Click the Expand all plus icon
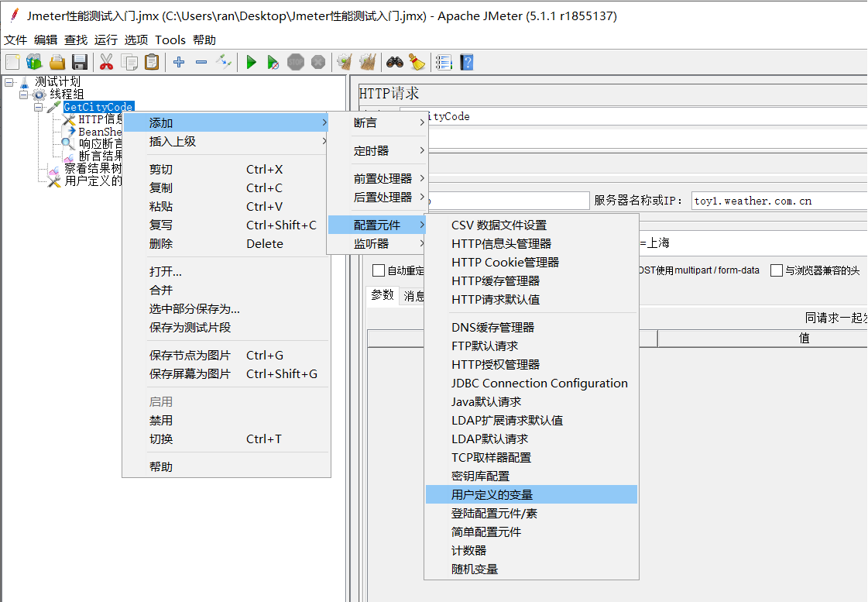The image size is (868, 602). pos(179,62)
